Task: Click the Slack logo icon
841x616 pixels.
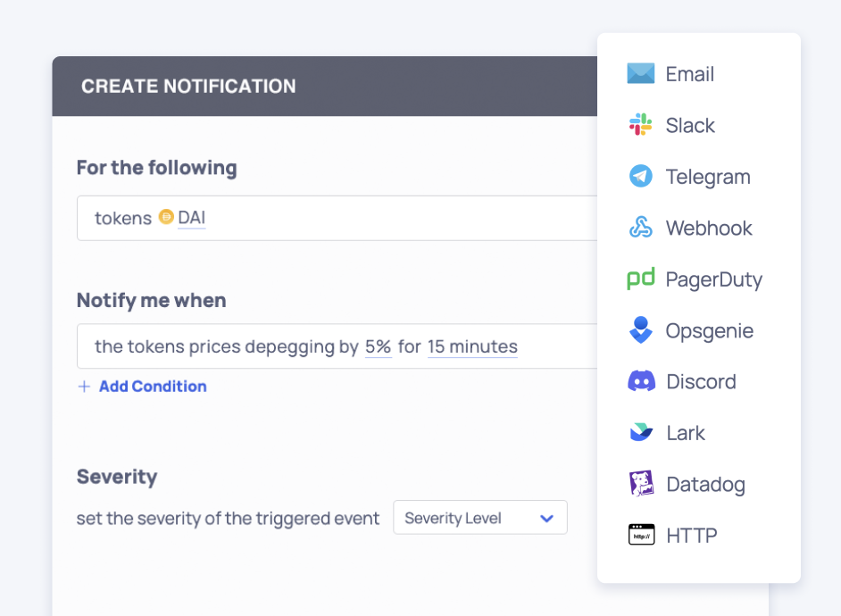Action: coord(641,125)
